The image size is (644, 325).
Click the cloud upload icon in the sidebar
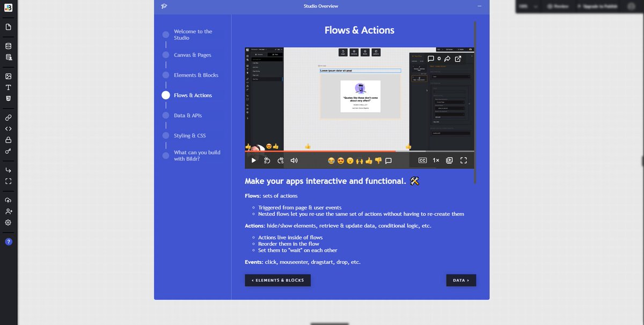click(x=8, y=200)
